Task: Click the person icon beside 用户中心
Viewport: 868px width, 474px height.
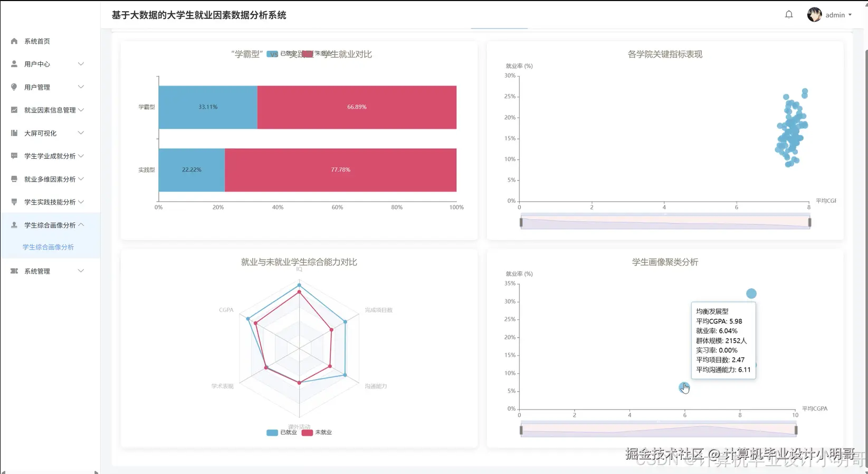Action: click(x=14, y=64)
